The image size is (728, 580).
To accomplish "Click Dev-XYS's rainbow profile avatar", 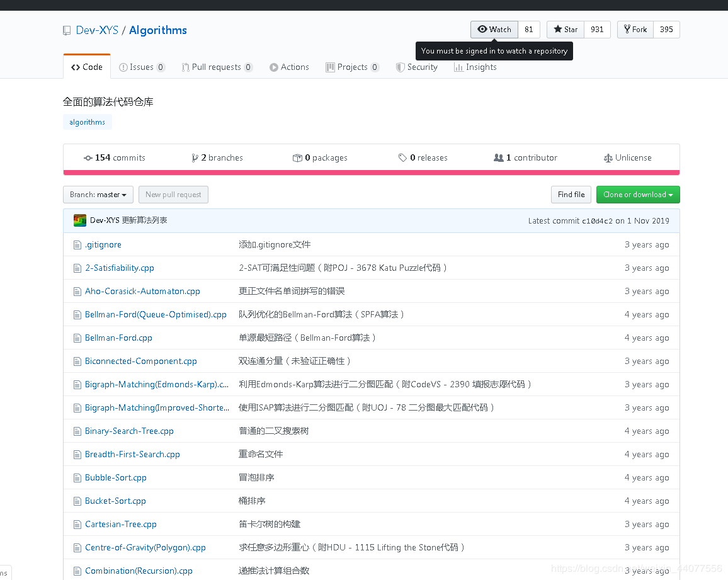I will coord(79,220).
